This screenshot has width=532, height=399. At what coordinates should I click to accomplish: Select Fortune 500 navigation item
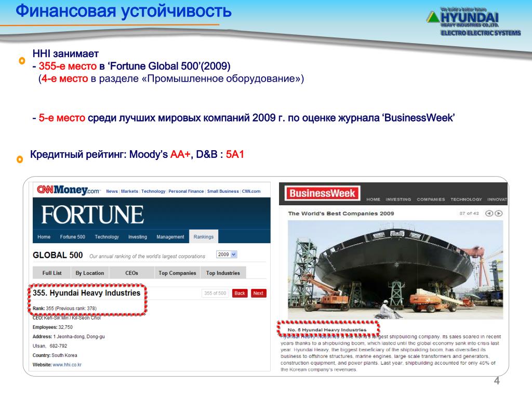73,237
